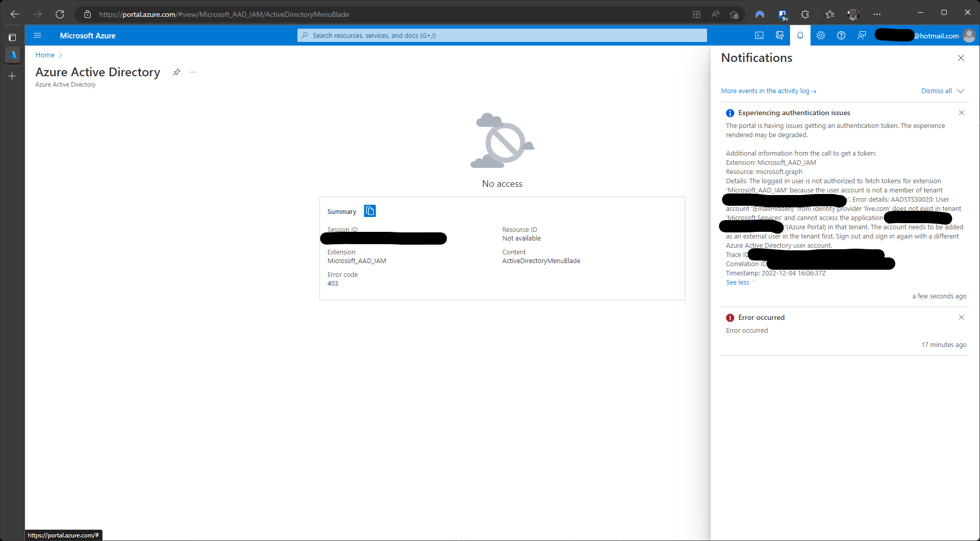Click the Microsoft_AAD_IAM extension value in Summary

coord(357,261)
